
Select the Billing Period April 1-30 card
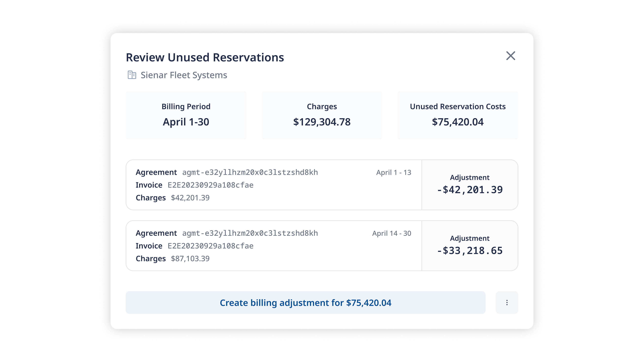pyautogui.click(x=186, y=115)
